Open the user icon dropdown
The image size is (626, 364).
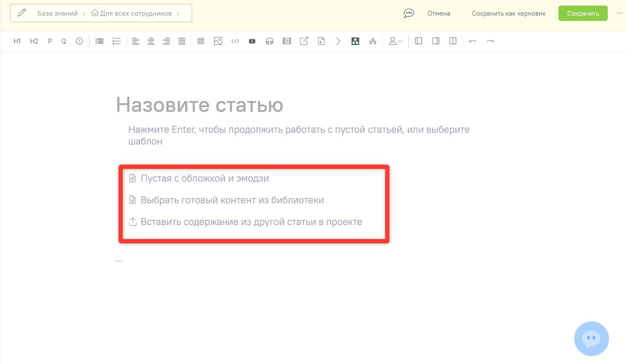tap(396, 41)
